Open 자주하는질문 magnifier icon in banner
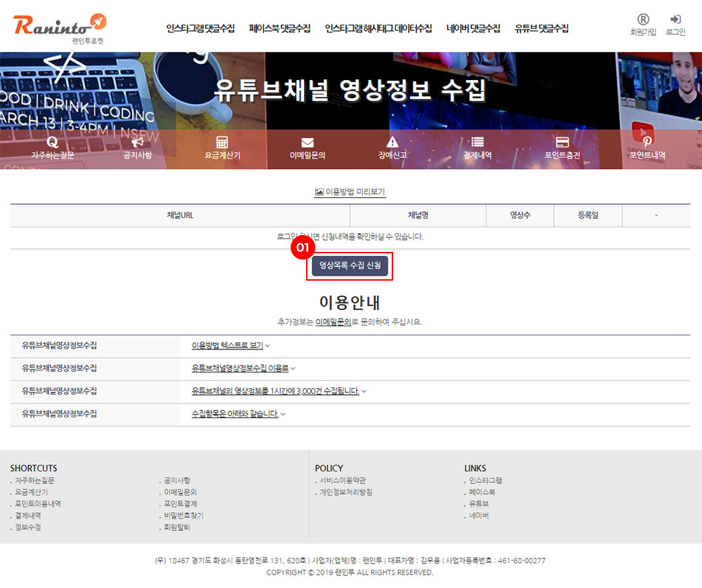Viewport: 702px width, 588px height. click(53, 142)
